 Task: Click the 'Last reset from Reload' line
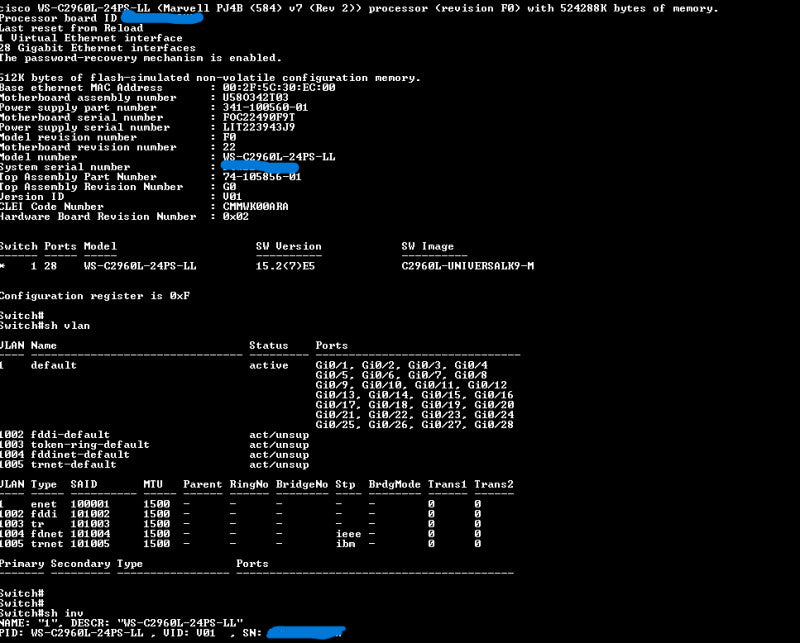71,28
